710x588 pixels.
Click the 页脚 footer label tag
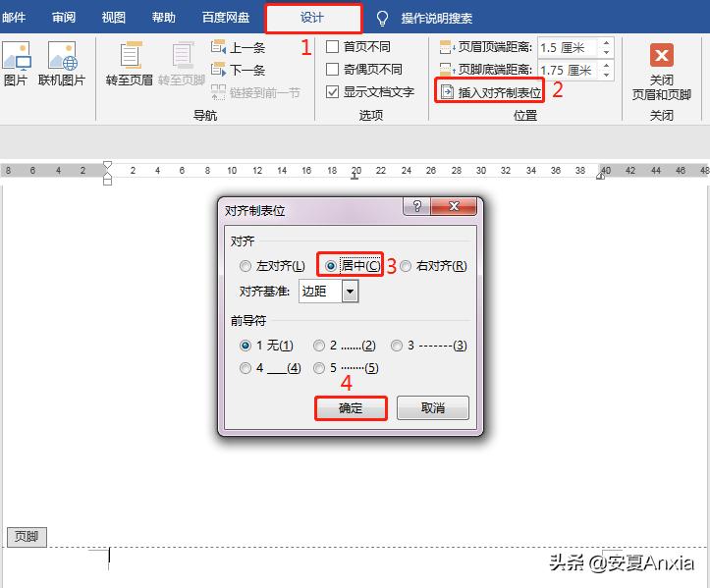[27, 537]
